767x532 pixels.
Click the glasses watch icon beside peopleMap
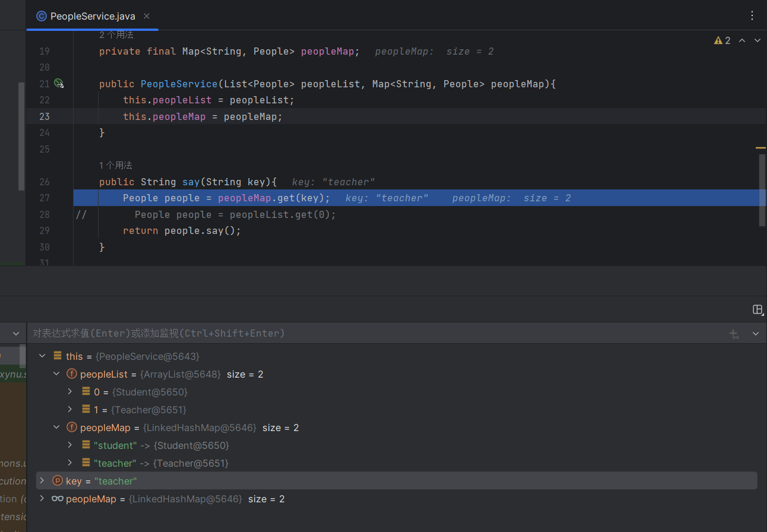pyautogui.click(x=58, y=499)
